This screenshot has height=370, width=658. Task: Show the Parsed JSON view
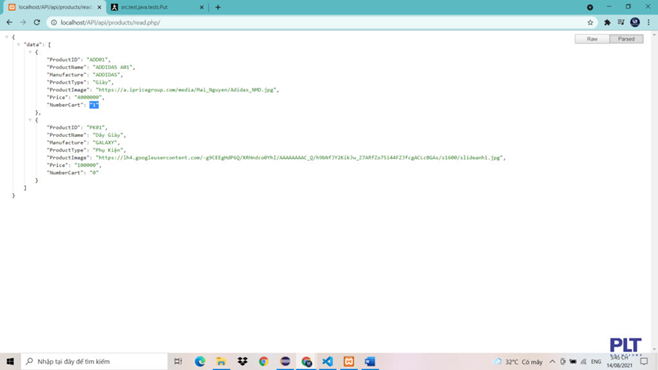pos(626,39)
